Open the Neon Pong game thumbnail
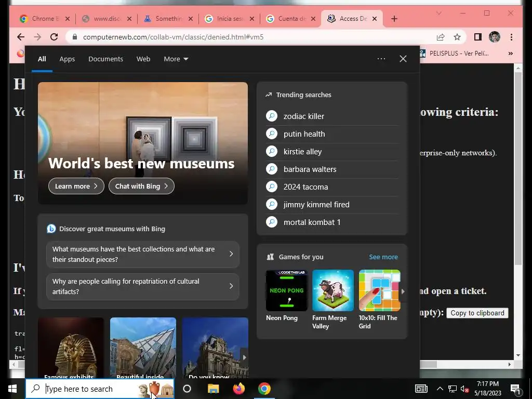532x399 pixels. click(x=287, y=290)
